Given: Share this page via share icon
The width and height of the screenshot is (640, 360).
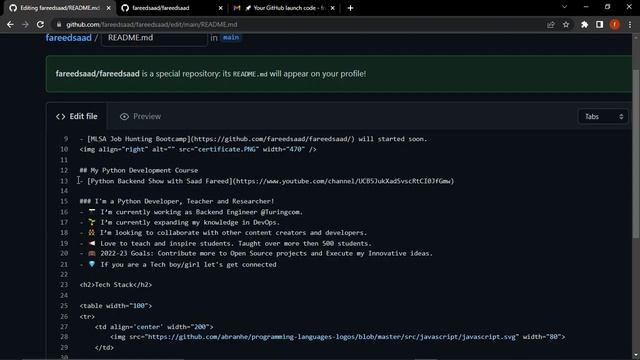Looking at the screenshot, I should 551,24.
